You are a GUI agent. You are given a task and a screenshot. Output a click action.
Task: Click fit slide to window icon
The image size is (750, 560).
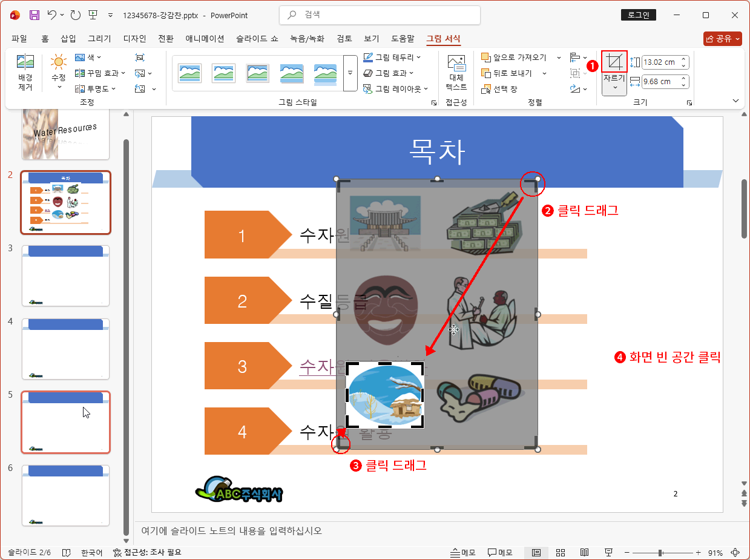(x=735, y=552)
